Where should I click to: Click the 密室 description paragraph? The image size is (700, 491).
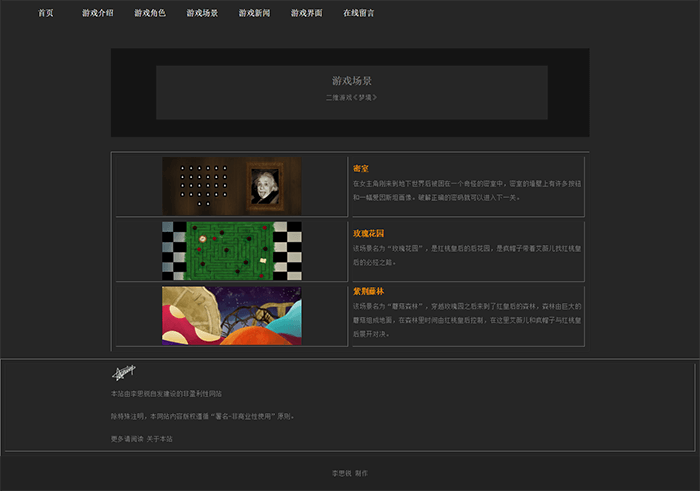[465, 190]
